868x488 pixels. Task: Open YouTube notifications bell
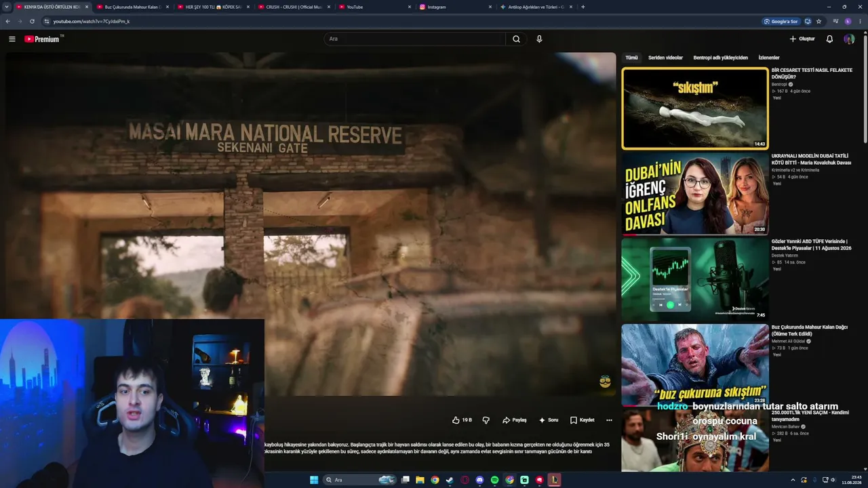829,39
